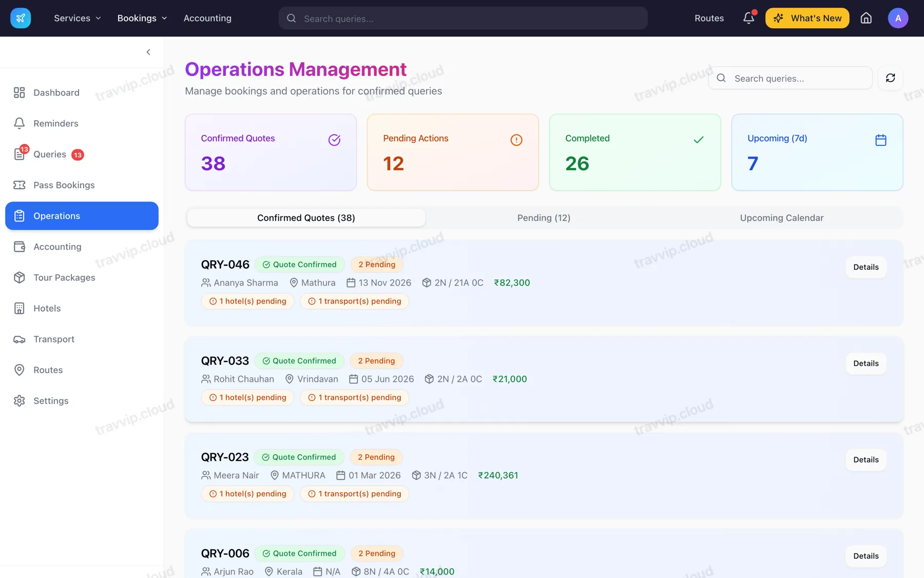Image resolution: width=924 pixels, height=578 pixels.
Task: Focus the top bar search queries field
Action: [463, 18]
